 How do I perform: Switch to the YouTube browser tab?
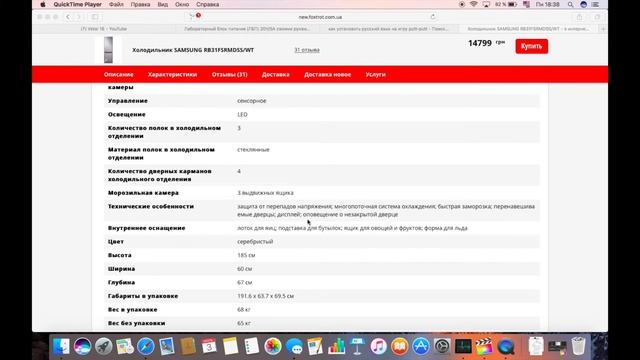pyautogui.click(x=104, y=29)
